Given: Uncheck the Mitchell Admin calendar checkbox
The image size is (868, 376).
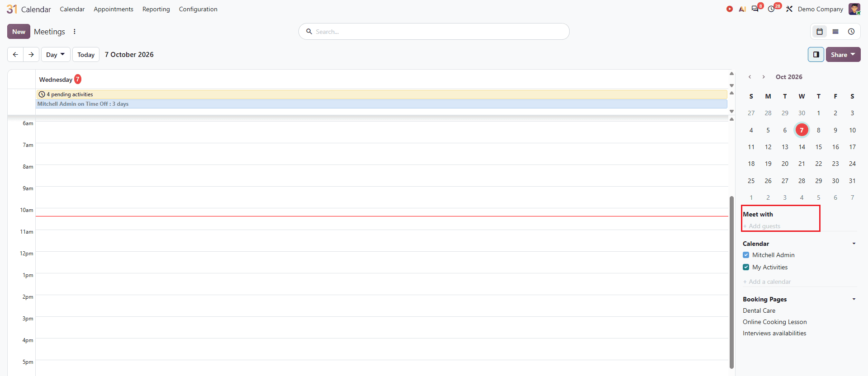Looking at the screenshot, I should point(746,255).
